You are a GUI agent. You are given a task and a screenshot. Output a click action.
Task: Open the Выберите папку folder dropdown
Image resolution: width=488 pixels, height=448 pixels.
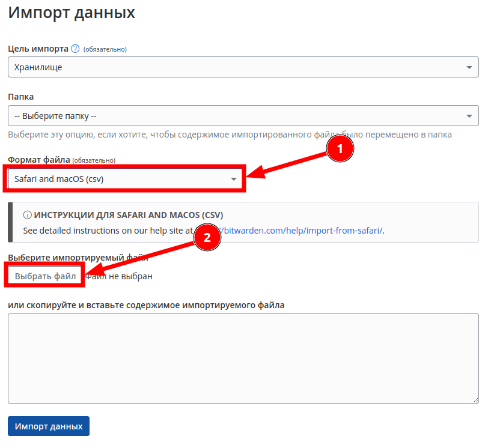tap(234, 116)
